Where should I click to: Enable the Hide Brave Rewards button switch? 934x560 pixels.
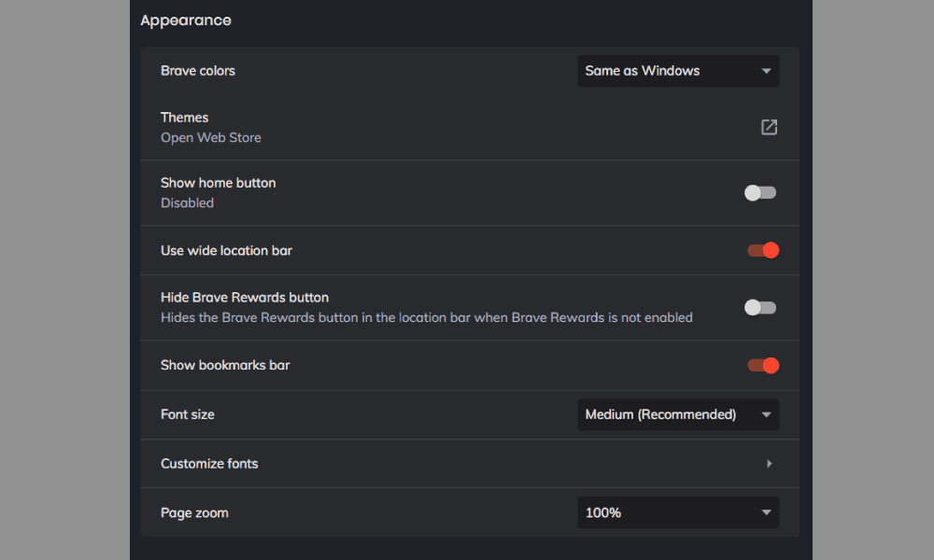point(760,308)
